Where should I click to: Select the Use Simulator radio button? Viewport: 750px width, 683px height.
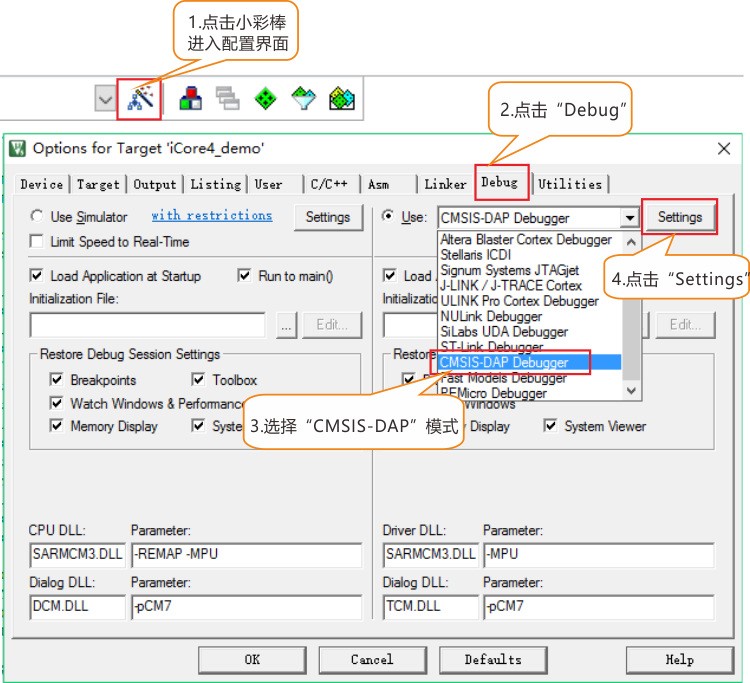click(37, 217)
